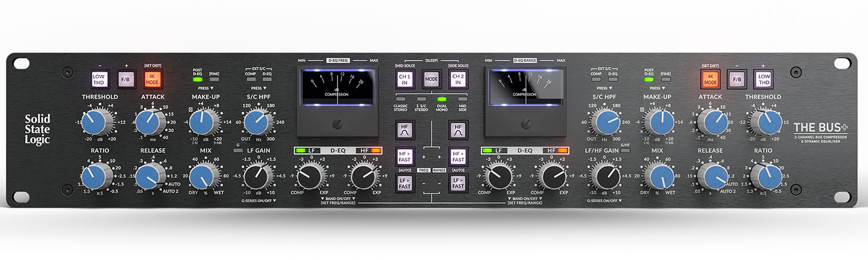Click the left channel FINE indicator LED
868x260 pixels.
pos(214,79)
